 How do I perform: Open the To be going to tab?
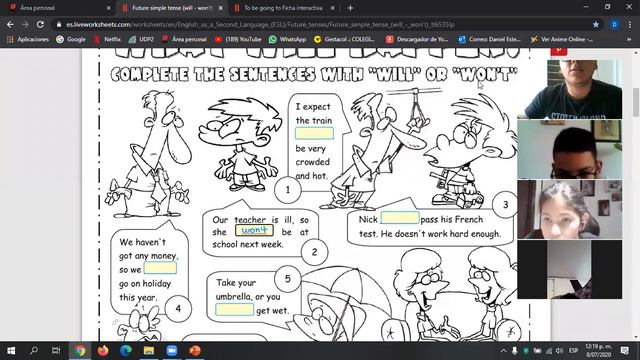point(283,8)
